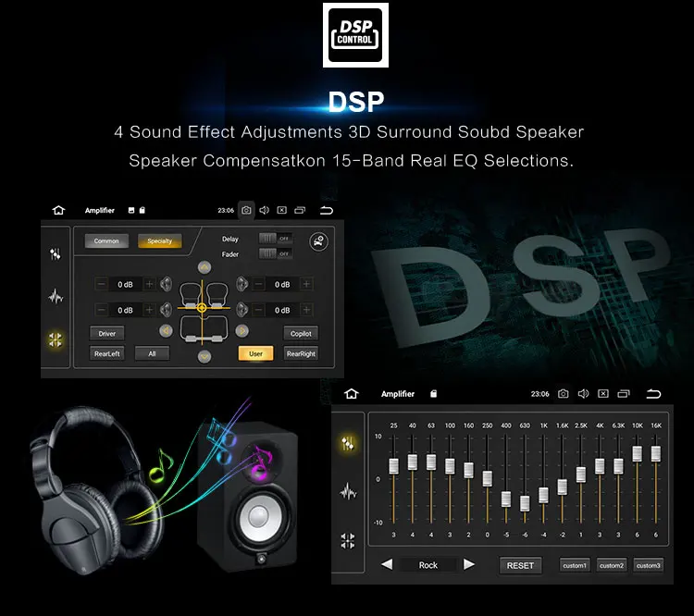Open equalizer sliders icon in balance sidebar
The image size is (694, 616).
(x=56, y=254)
